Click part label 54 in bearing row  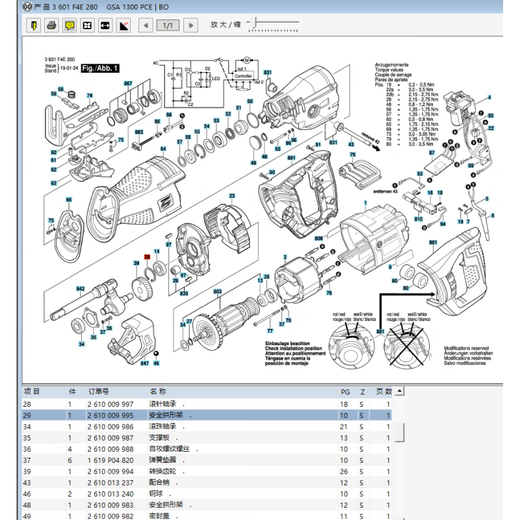pos(207,126)
